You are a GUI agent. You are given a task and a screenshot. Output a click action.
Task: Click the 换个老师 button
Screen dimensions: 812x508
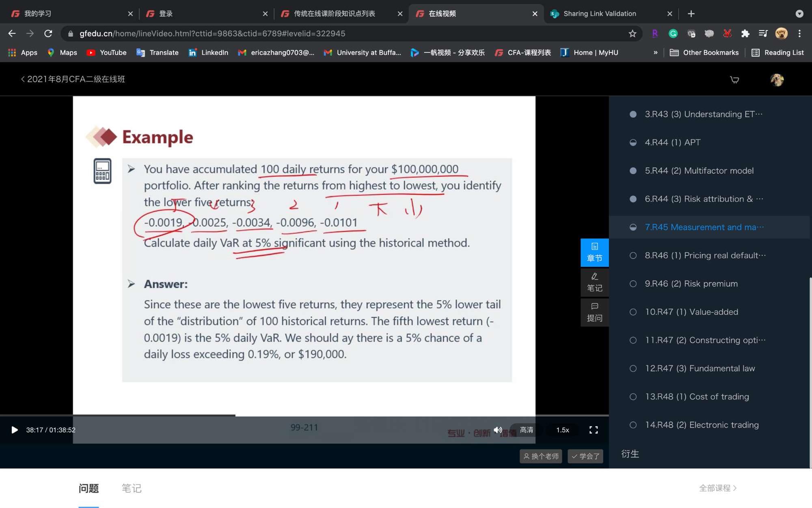(x=541, y=456)
